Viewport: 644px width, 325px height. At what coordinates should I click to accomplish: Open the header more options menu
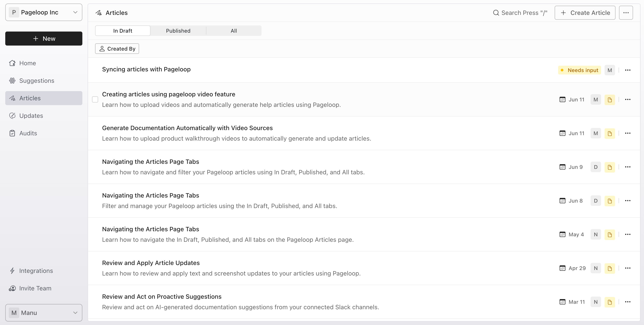pyautogui.click(x=626, y=13)
